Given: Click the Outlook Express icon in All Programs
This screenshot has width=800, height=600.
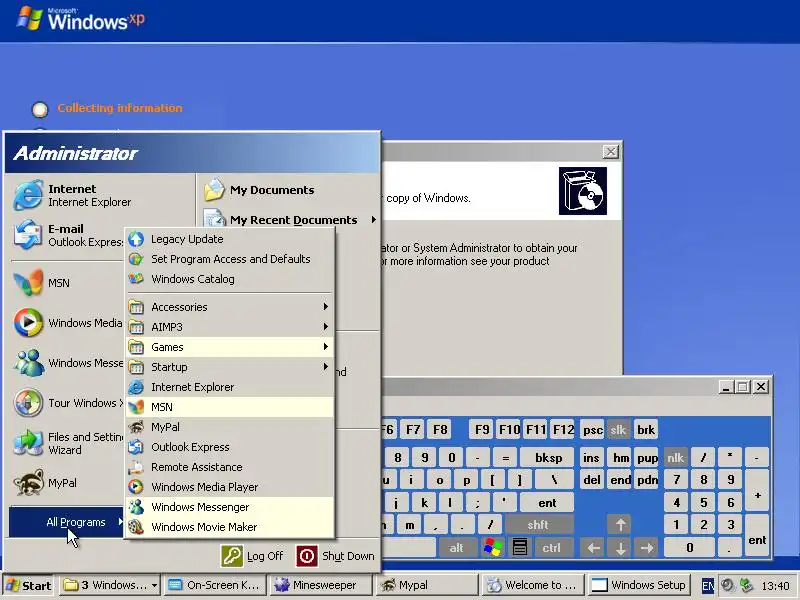Looking at the screenshot, I should click(x=136, y=447).
